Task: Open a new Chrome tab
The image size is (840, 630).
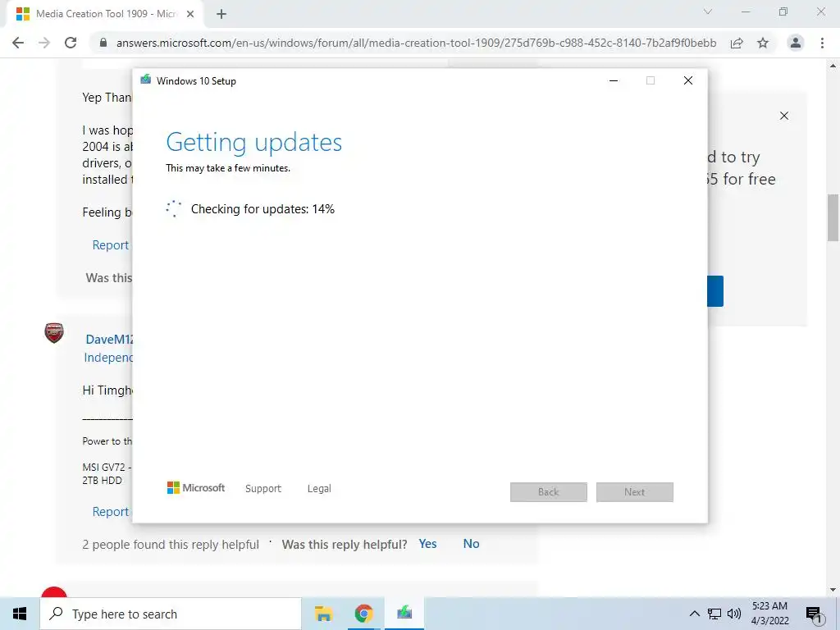Action: (x=221, y=15)
